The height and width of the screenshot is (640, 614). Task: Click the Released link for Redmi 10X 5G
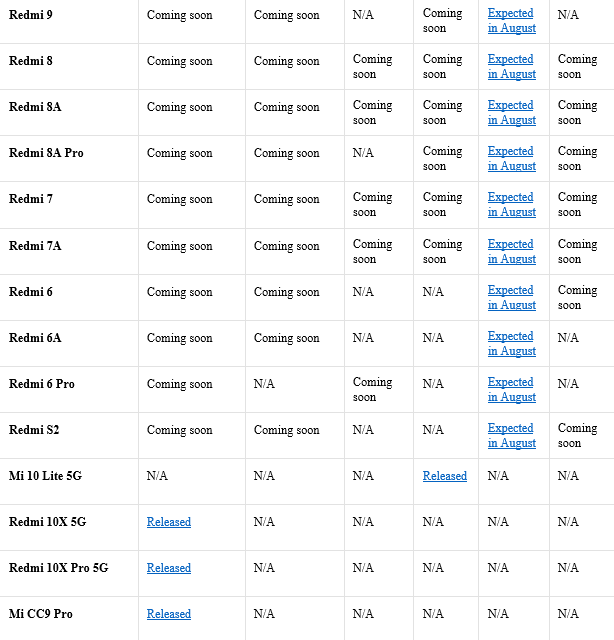168,522
